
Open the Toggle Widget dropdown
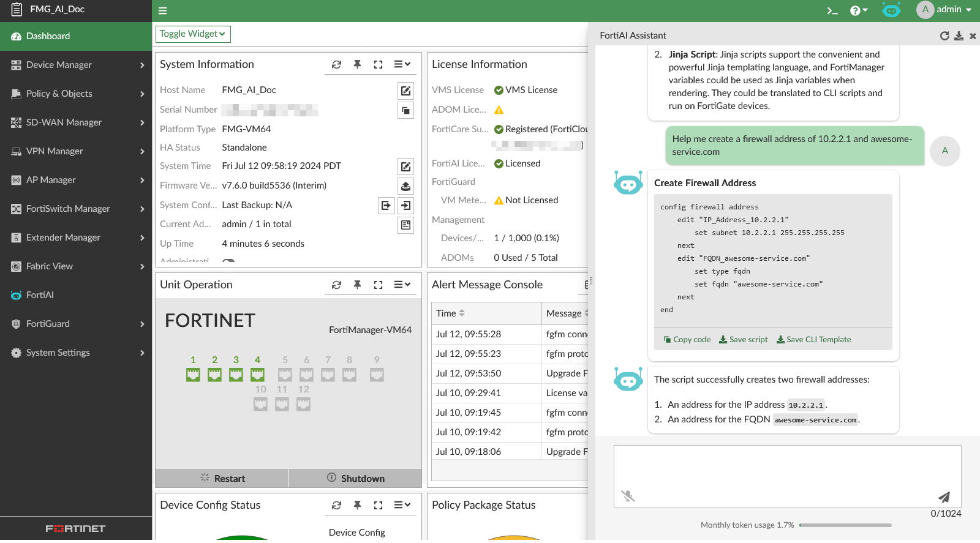(x=193, y=34)
